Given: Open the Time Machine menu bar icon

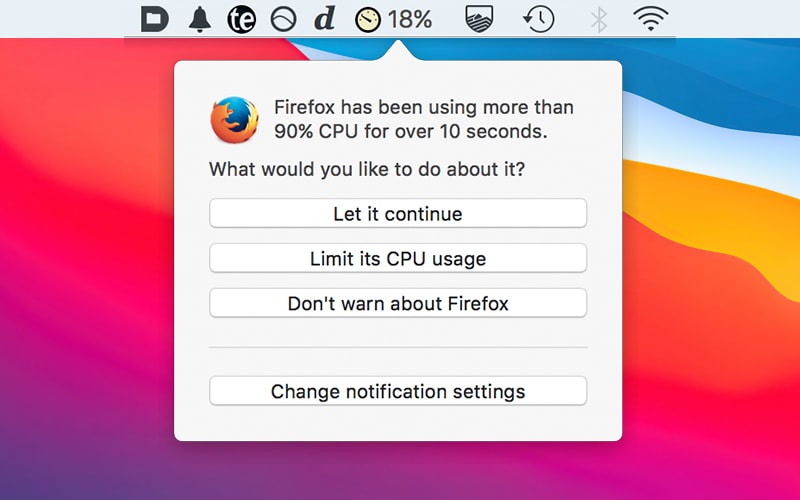Looking at the screenshot, I should click(539, 19).
